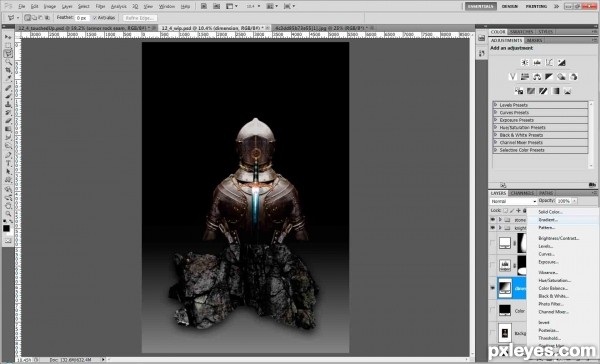Viewport: 600px width, 364px height.
Task: Click the lock position icon in Layers
Action: point(518,211)
